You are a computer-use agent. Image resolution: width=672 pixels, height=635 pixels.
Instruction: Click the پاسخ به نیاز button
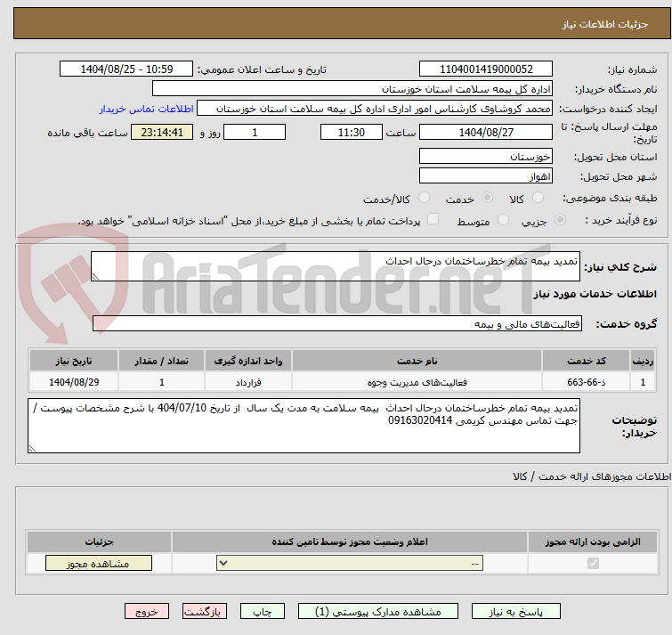click(516, 612)
